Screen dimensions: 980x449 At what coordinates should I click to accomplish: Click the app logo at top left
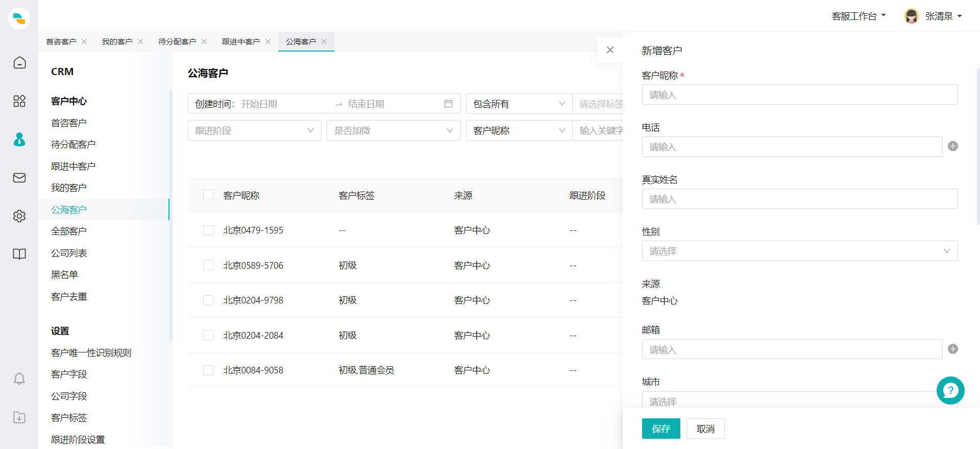[x=19, y=18]
